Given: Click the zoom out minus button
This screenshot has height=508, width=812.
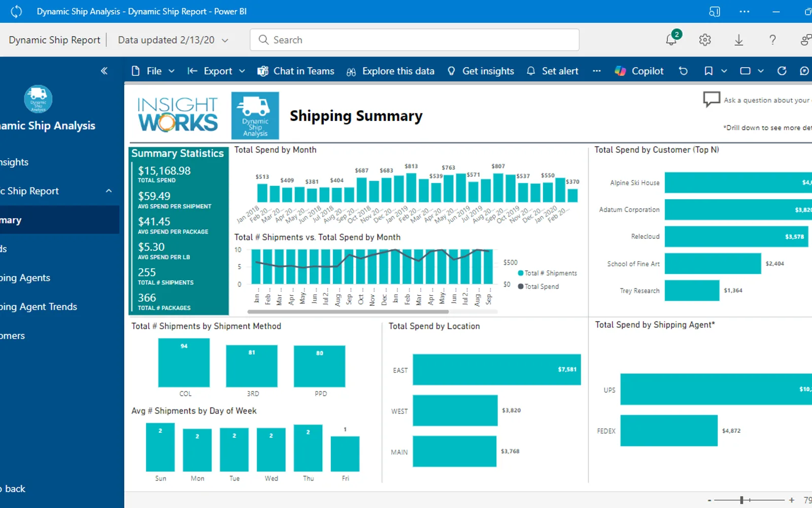Looking at the screenshot, I should [x=709, y=500].
